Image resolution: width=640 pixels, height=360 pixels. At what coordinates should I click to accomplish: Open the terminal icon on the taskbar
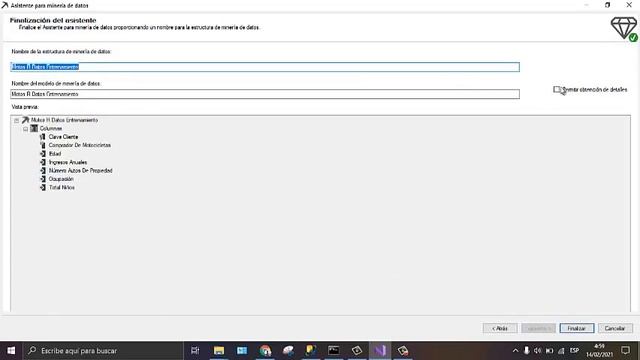point(334,351)
